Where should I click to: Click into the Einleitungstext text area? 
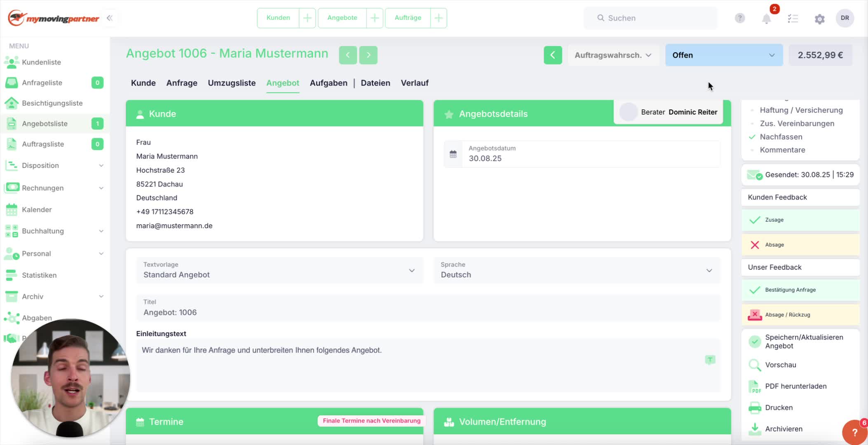428,365
